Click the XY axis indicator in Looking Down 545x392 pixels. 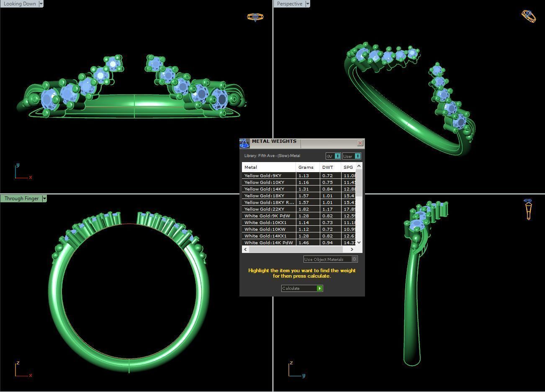point(23,172)
